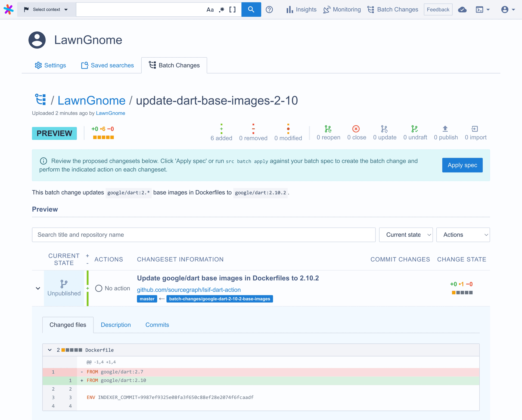Viewport: 522px width, 420px height.
Task: Click the 6 added icon
Action: pyautogui.click(x=221, y=129)
